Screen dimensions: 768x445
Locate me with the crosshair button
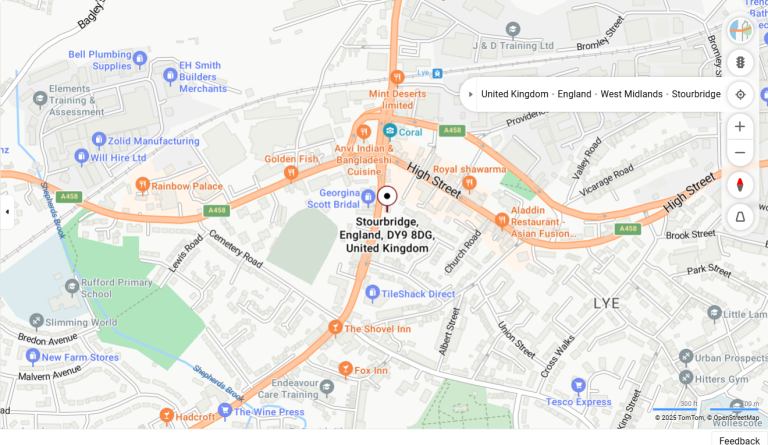point(740,94)
